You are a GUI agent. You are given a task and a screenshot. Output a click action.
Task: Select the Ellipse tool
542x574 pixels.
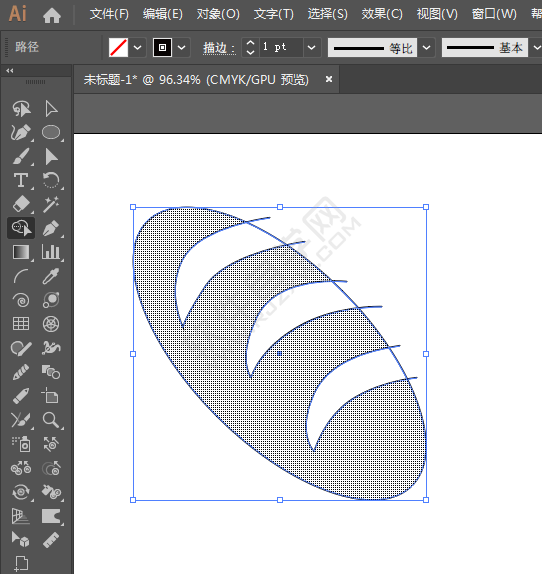click(51, 133)
